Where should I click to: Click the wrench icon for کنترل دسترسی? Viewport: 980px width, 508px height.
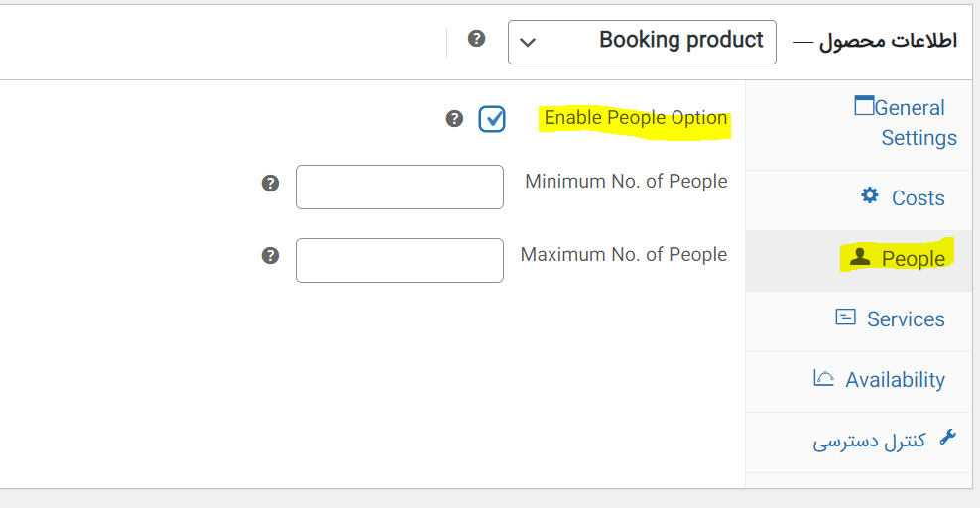click(x=947, y=438)
